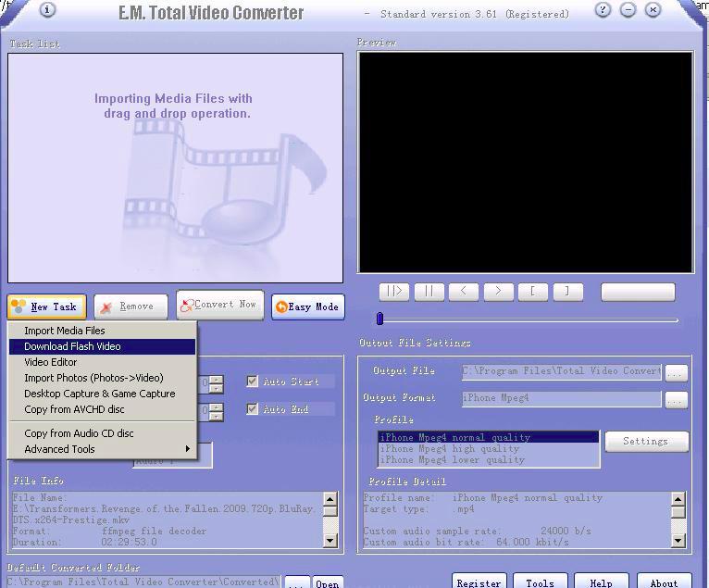Switch to Easy Mode
The width and height of the screenshot is (709, 588).
coord(308,307)
